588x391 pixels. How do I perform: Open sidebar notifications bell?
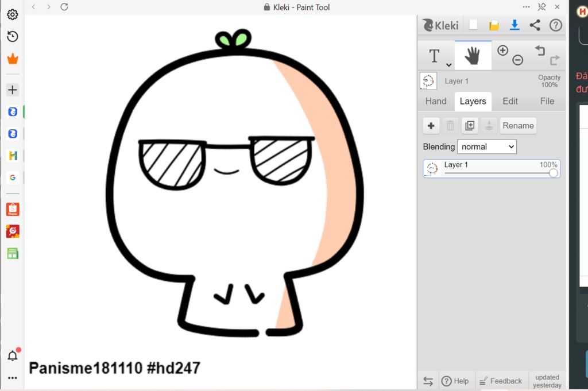click(13, 355)
